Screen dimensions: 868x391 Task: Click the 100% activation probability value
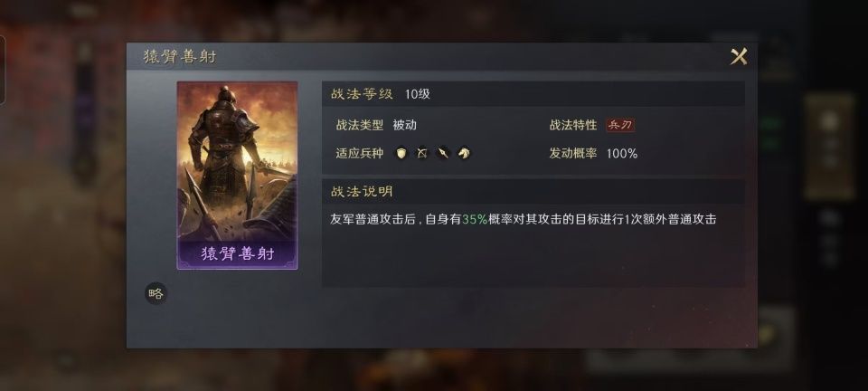point(622,154)
